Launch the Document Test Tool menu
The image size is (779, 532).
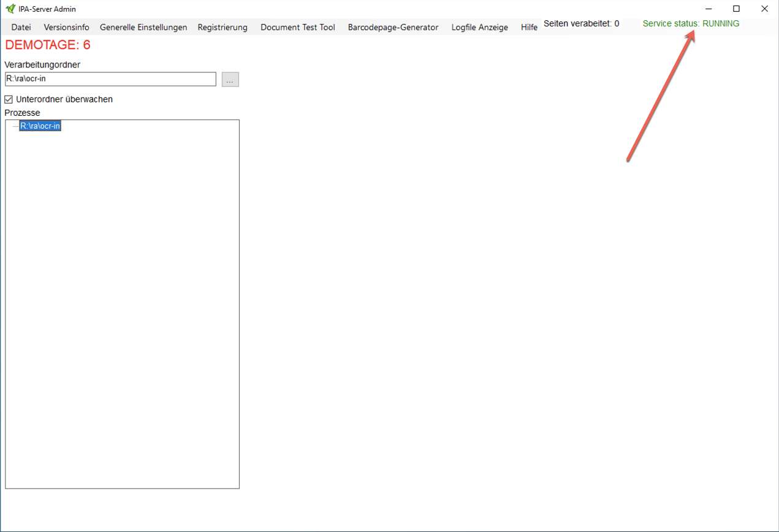click(298, 27)
